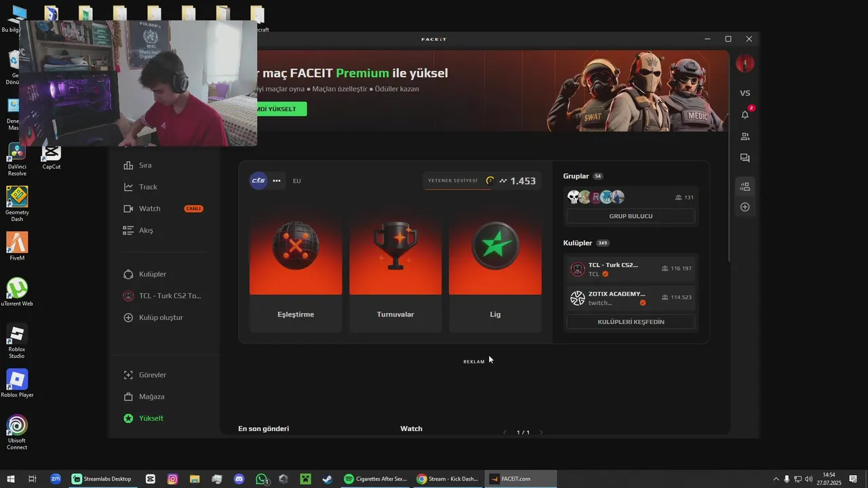Select the CS game icon
This screenshot has height=488, width=868.
click(258, 180)
